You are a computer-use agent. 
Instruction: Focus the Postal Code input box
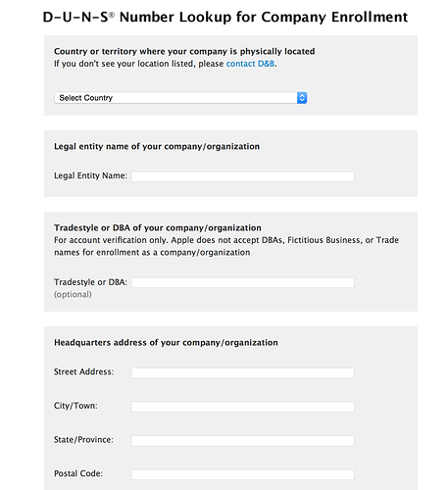[x=243, y=474]
